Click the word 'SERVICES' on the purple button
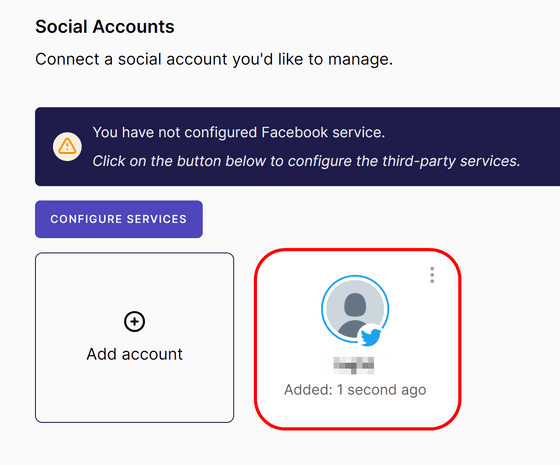 coord(157,219)
